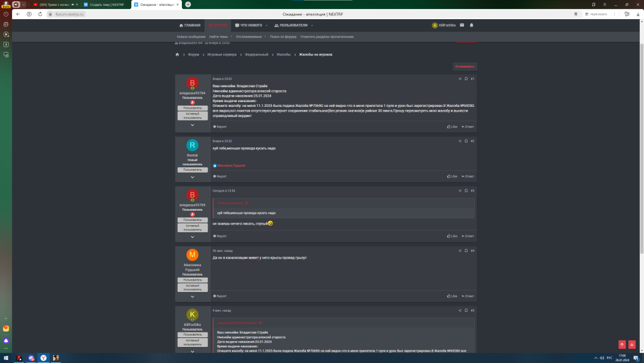
Task: Like post #4 by Максимка Рудцкий
Action: (452, 296)
